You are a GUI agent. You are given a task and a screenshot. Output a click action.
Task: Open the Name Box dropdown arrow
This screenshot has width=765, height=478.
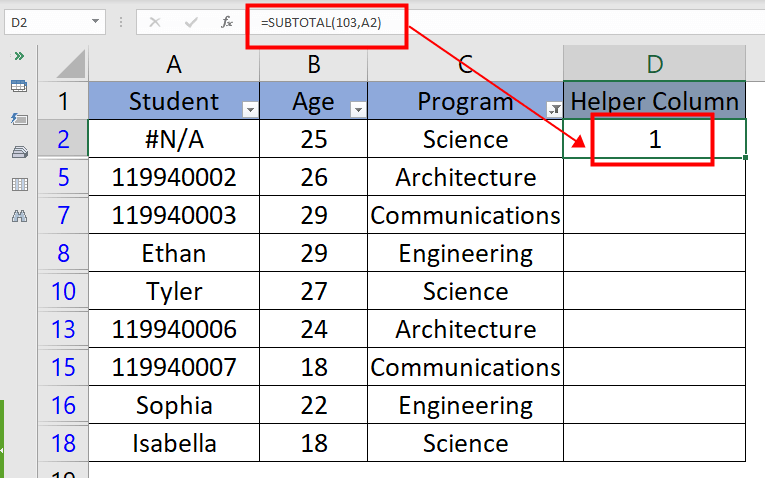95,21
